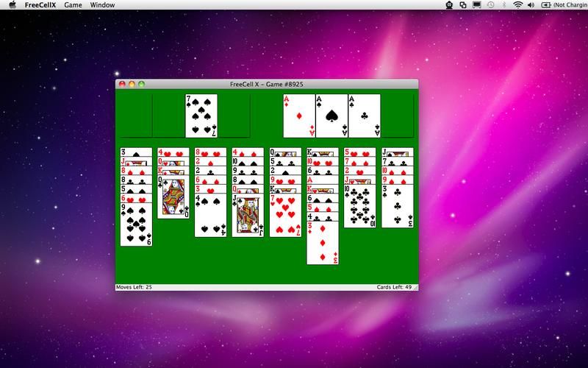Viewport: 588px width, 368px height.
Task: Click the "Cards Left: 49" status text
Action: [394, 287]
